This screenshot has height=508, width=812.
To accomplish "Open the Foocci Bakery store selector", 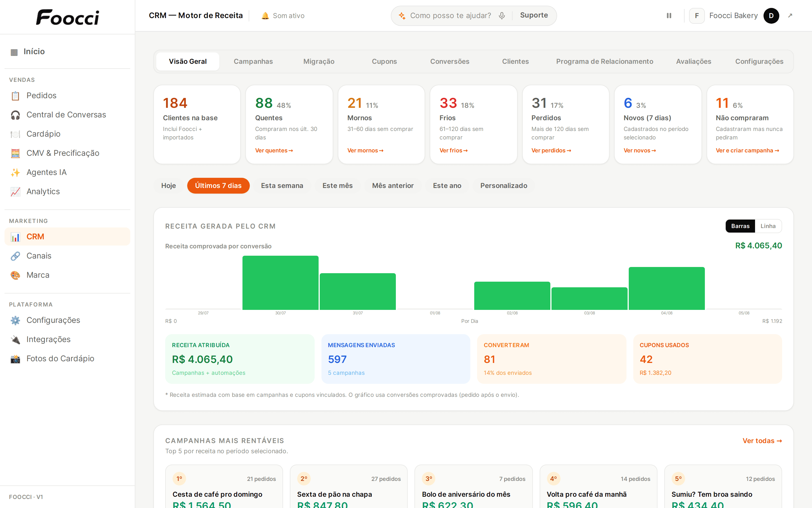I will (723, 16).
